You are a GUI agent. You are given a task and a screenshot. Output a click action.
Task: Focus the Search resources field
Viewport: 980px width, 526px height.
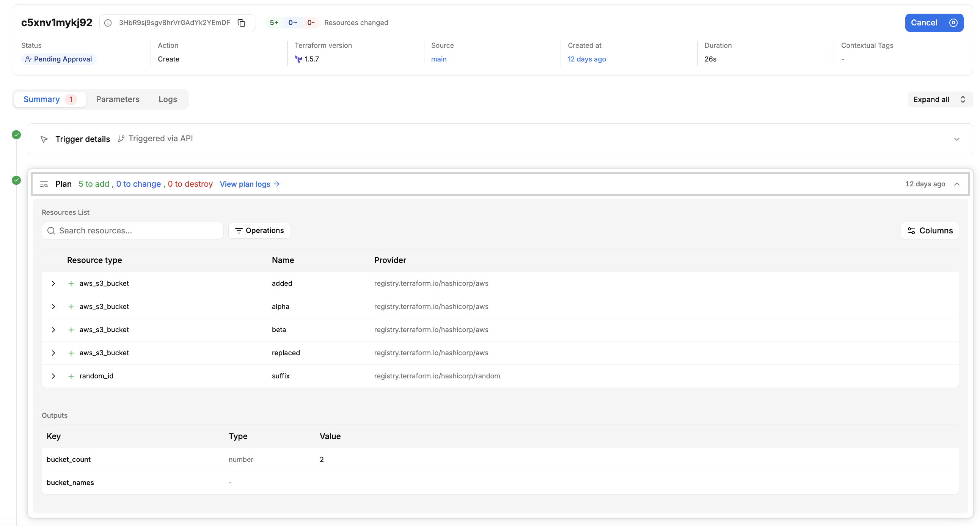point(132,231)
